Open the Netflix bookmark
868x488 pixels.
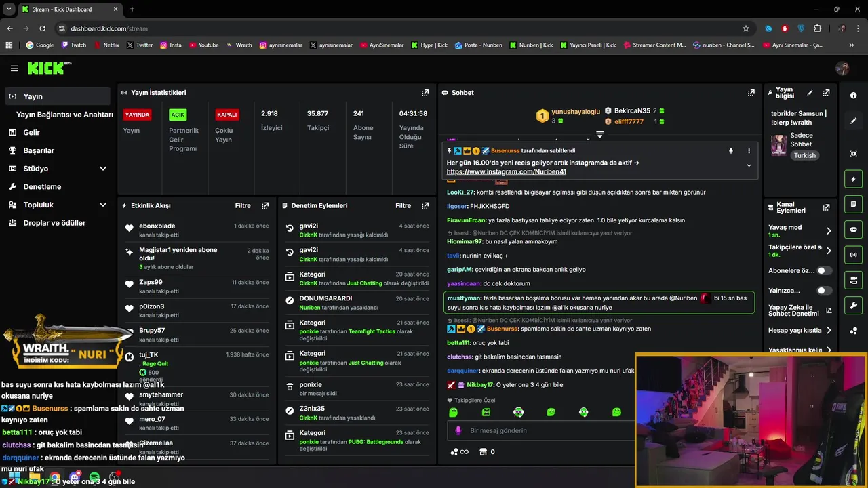[x=106, y=45]
